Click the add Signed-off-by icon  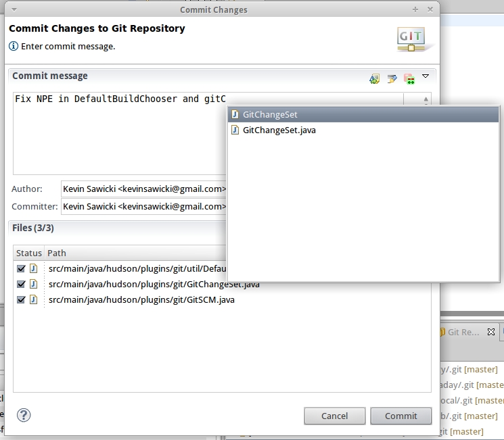pyautogui.click(x=392, y=78)
